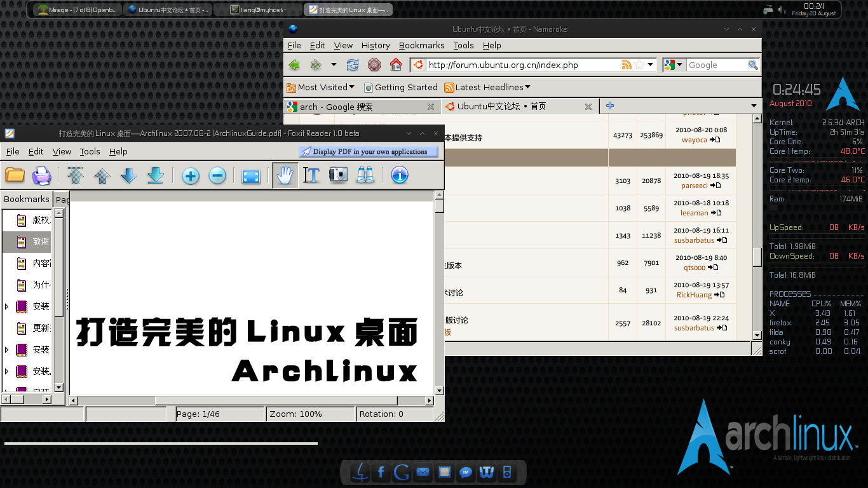Open the IM chat icon in dock
This screenshot has height=488, width=868.
(466, 472)
